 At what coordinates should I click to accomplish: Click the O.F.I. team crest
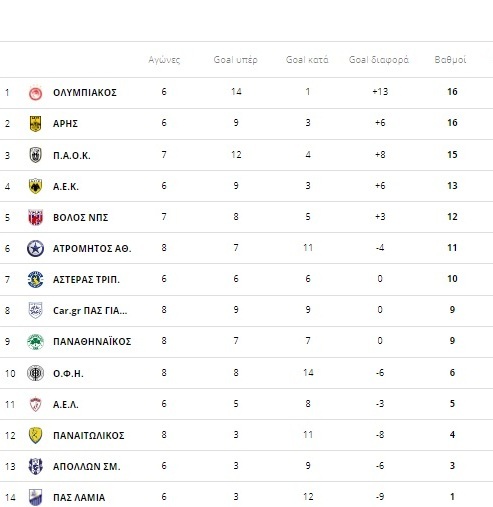click(35, 373)
